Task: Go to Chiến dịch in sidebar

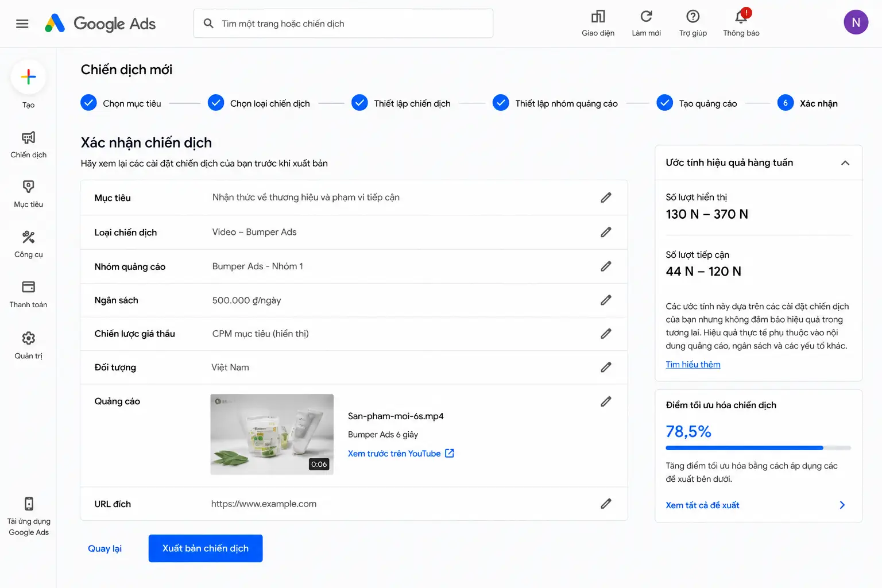Action: [29, 145]
